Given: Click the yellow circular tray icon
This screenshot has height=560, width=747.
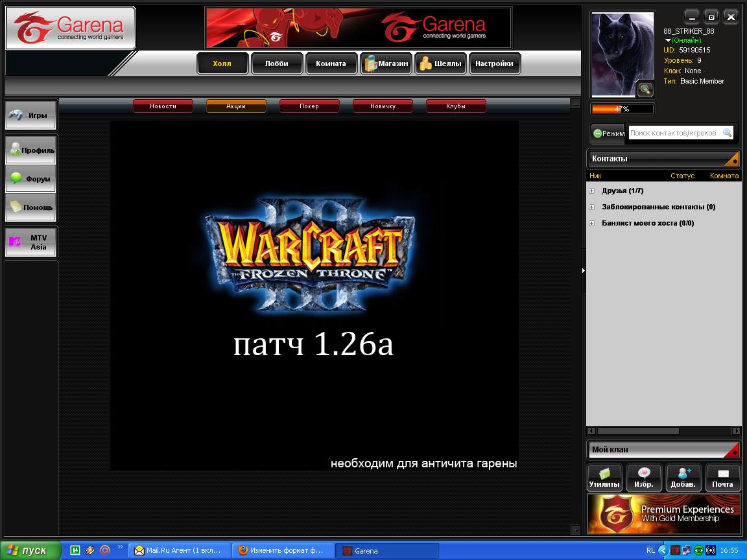Looking at the screenshot, I should click(711, 550).
